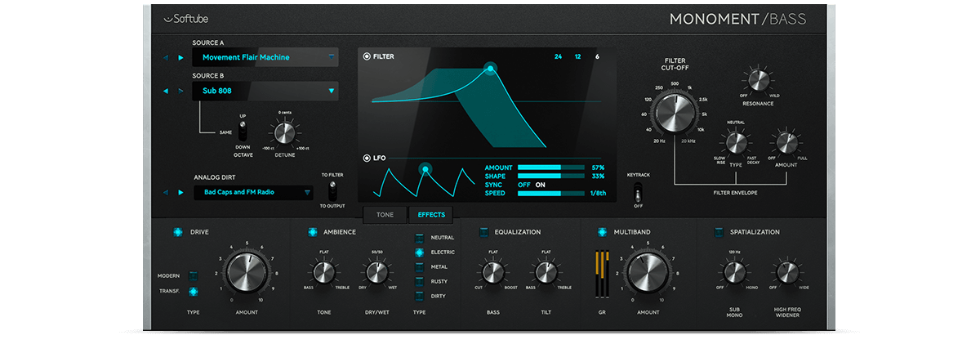Screen dimensions: 980x353
Task: Select the 24 dB filter slope
Action: (x=558, y=56)
